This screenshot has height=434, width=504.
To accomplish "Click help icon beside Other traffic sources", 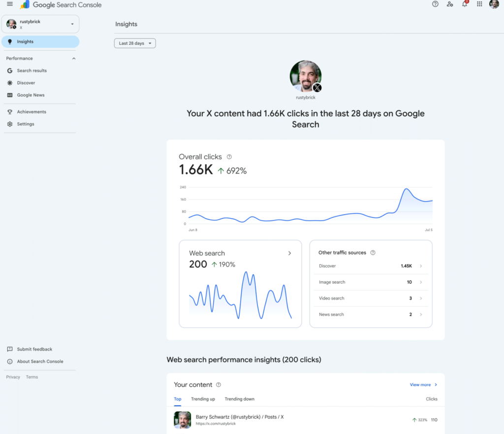I will 373,253.
